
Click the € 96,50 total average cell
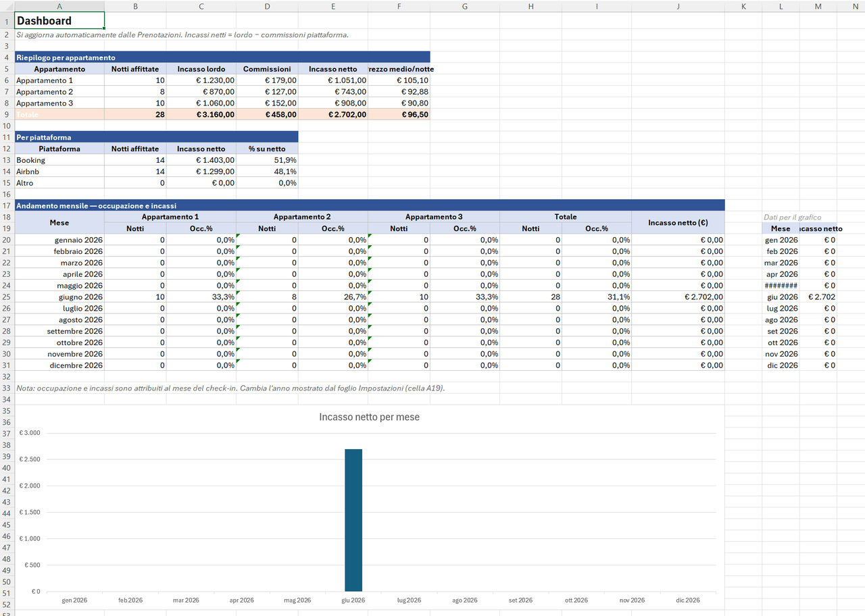pos(399,115)
